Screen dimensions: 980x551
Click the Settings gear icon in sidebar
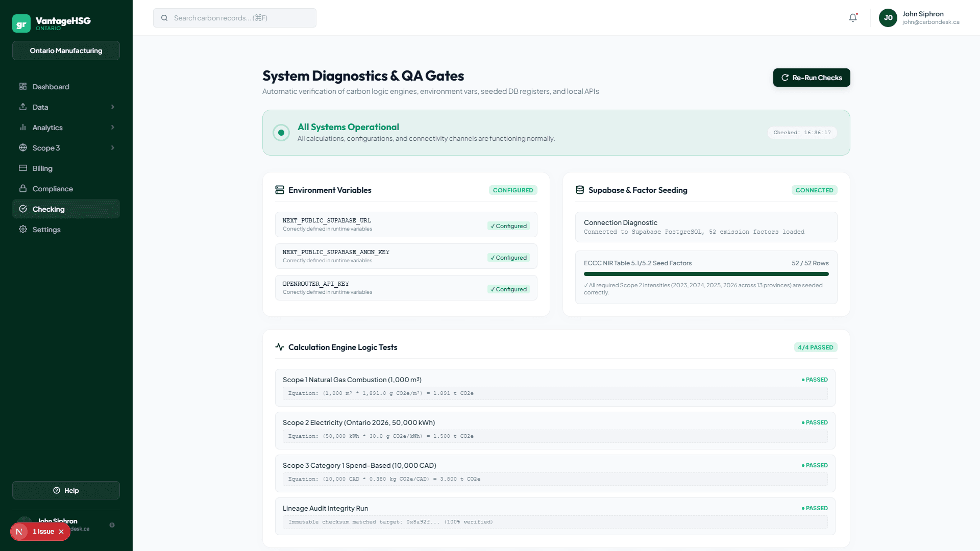23,229
